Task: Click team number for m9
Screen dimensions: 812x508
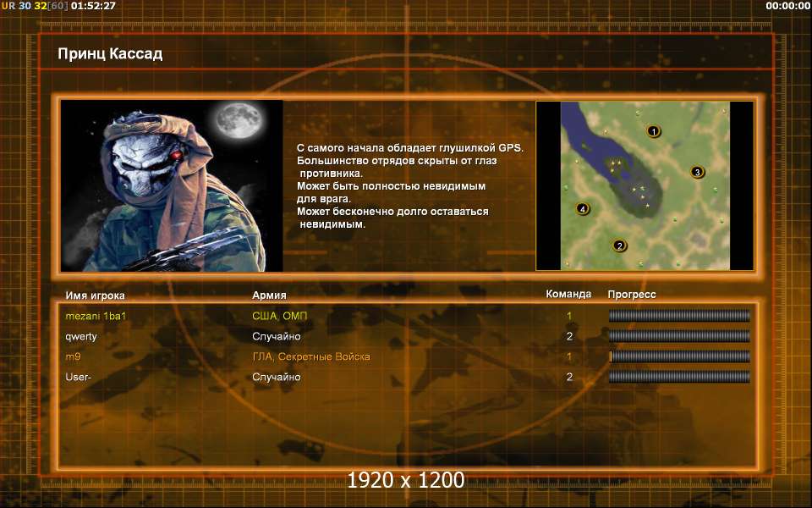Action: point(569,356)
